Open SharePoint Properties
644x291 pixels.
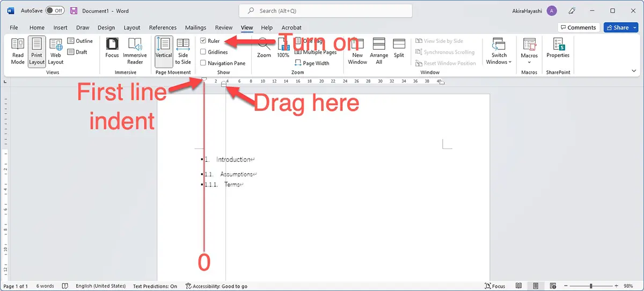[558, 48]
